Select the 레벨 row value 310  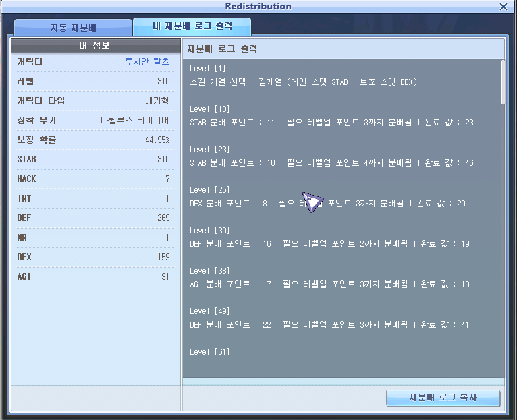[x=163, y=81]
